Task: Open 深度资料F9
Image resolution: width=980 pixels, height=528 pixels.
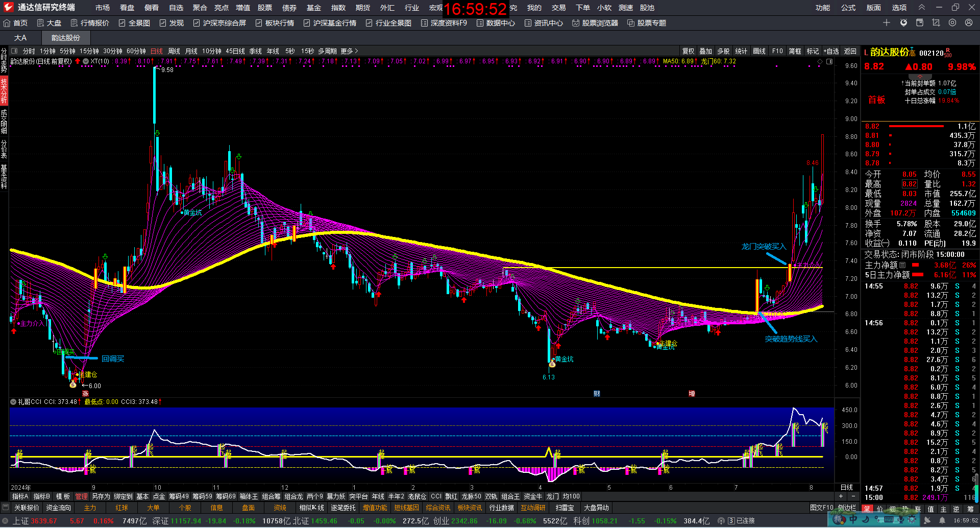Action: 444,23
